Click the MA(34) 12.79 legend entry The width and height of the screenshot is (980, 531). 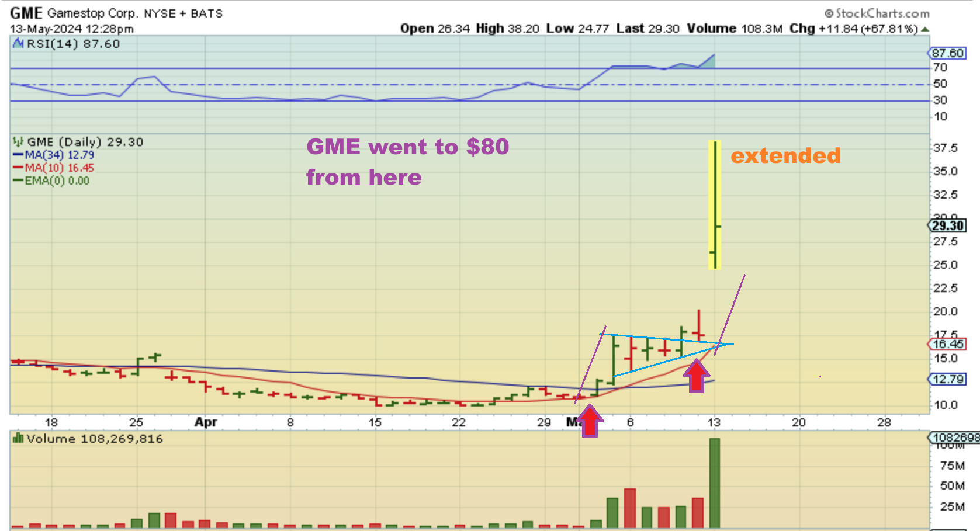tap(53, 155)
